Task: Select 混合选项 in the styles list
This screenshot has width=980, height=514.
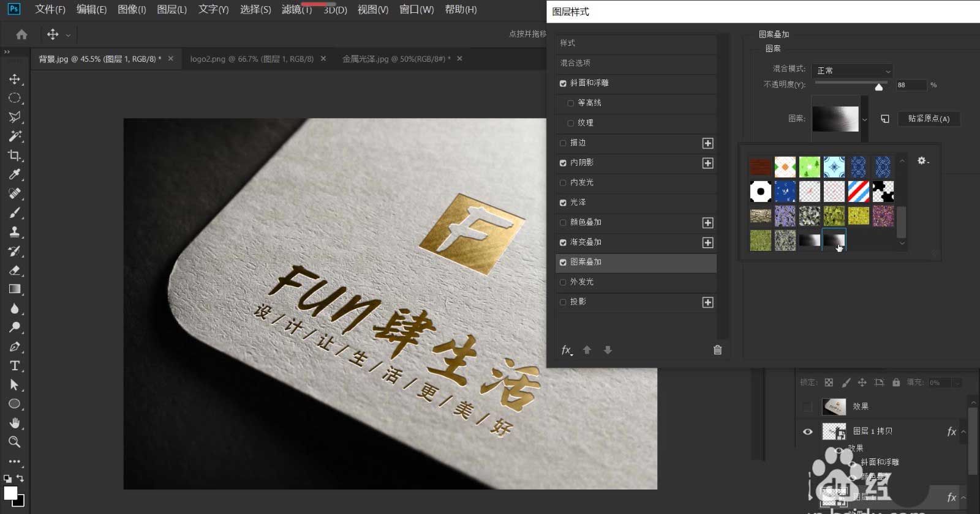Action: point(636,63)
